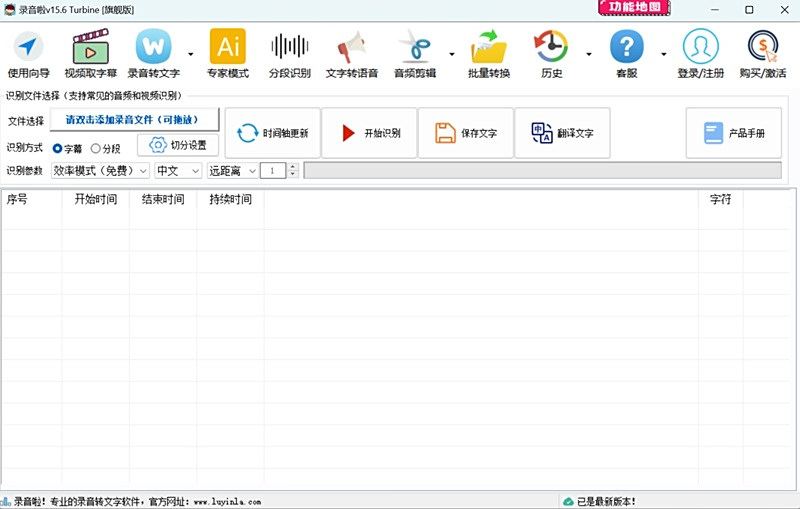This screenshot has height=509, width=800.
Task: Open the 使用向导 usage guide icon
Action: pyautogui.click(x=28, y=54)
